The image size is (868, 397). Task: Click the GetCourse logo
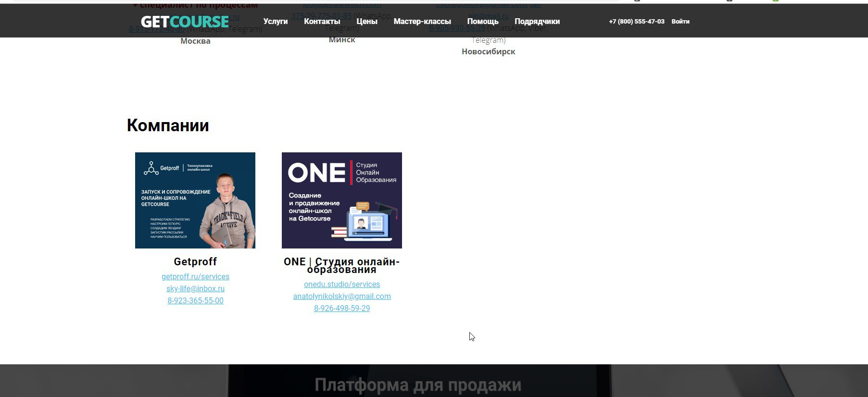point(185,22)
